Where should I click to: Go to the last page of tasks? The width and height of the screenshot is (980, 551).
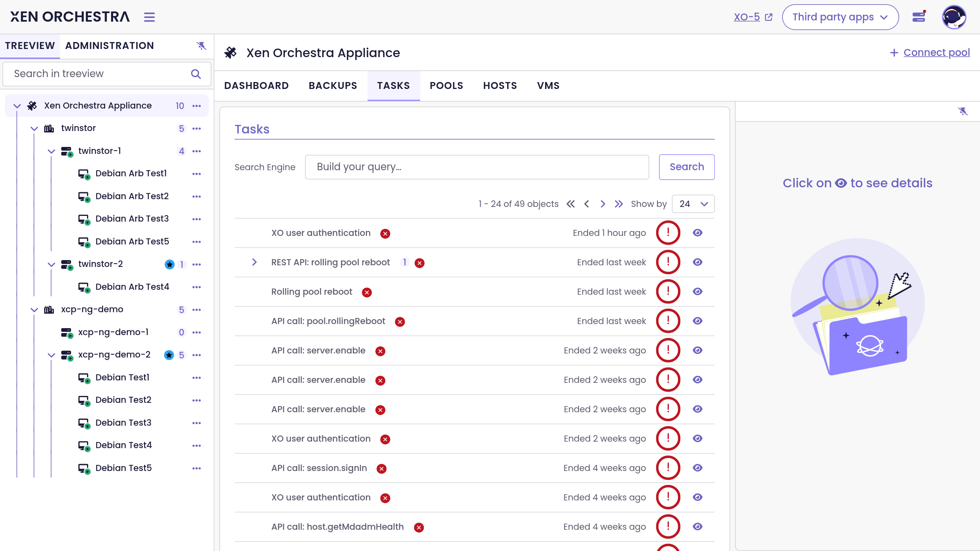pos(619,204)
